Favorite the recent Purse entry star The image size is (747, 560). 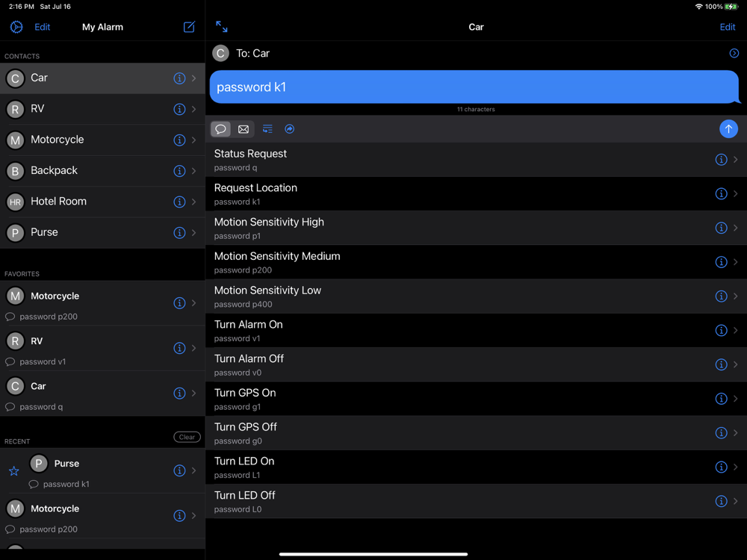point(13,471)
